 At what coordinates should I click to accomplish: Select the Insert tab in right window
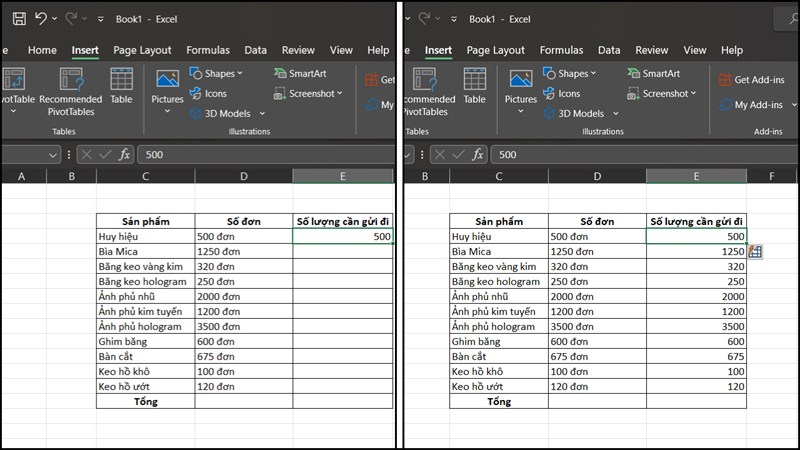pos(438,50)
